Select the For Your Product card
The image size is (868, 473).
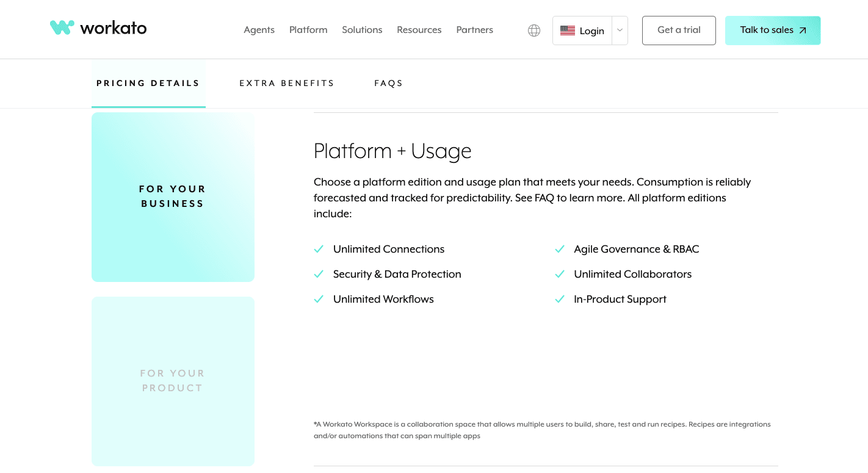173,381
